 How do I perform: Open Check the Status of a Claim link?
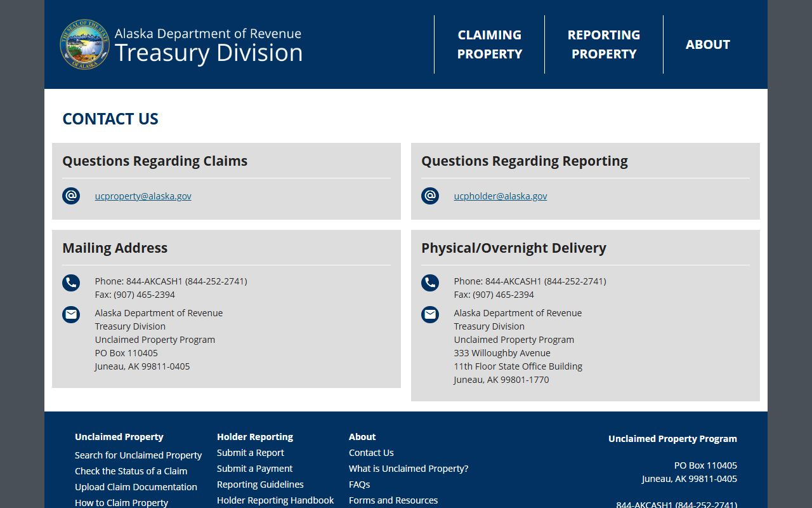131,471
